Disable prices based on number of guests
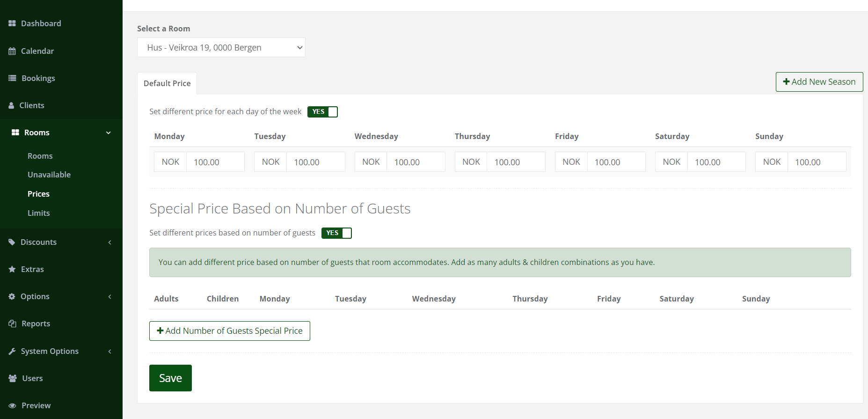The height and width of the screenshot is (419, 868). pyautogui.click(x=336, y=233)
